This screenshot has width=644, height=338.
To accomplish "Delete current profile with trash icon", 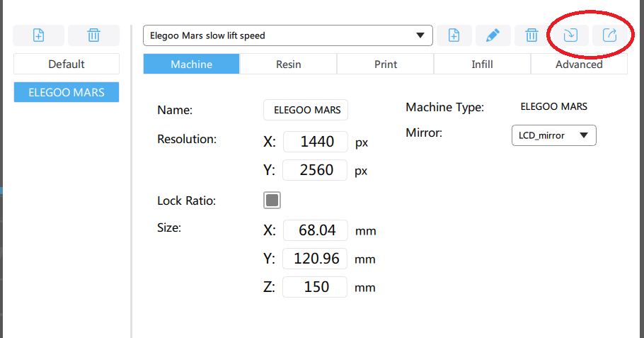I will pyautogui.click(x=531, y=35).
